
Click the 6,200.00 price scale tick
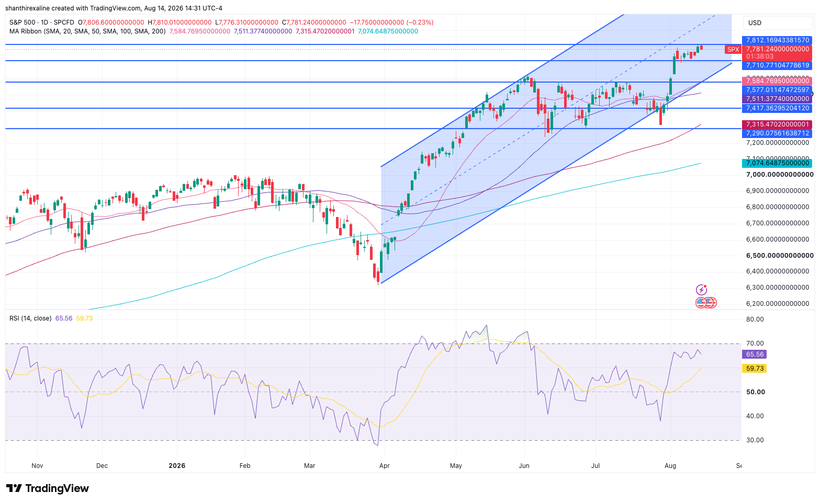pos(778,304)
